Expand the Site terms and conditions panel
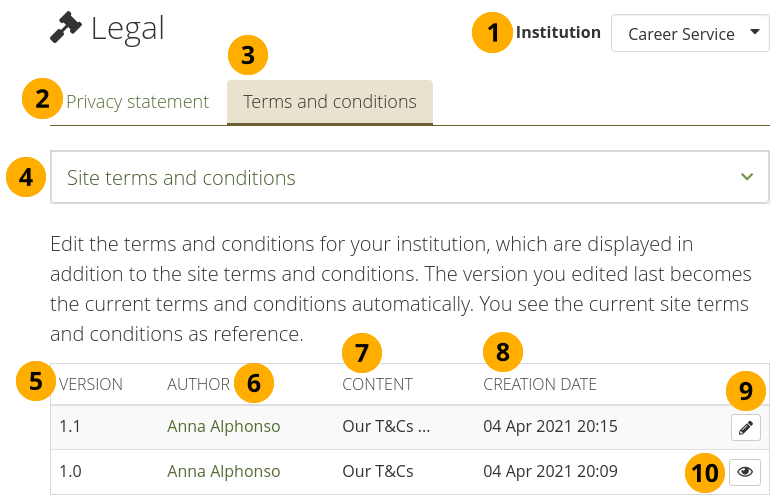 point(409,178)
